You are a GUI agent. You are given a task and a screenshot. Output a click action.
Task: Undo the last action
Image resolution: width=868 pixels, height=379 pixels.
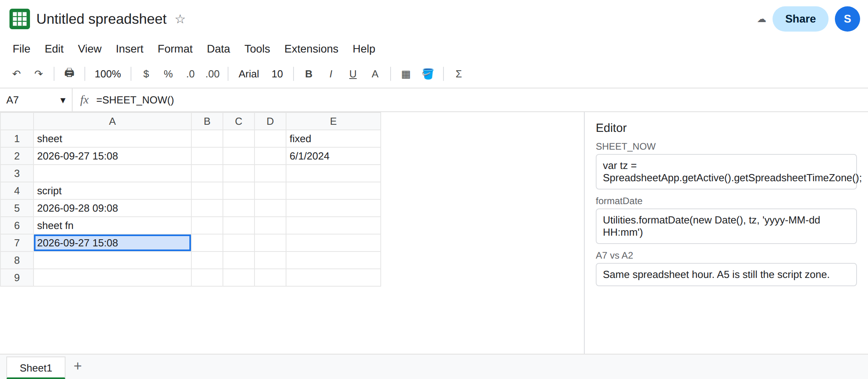coord(17,74)
